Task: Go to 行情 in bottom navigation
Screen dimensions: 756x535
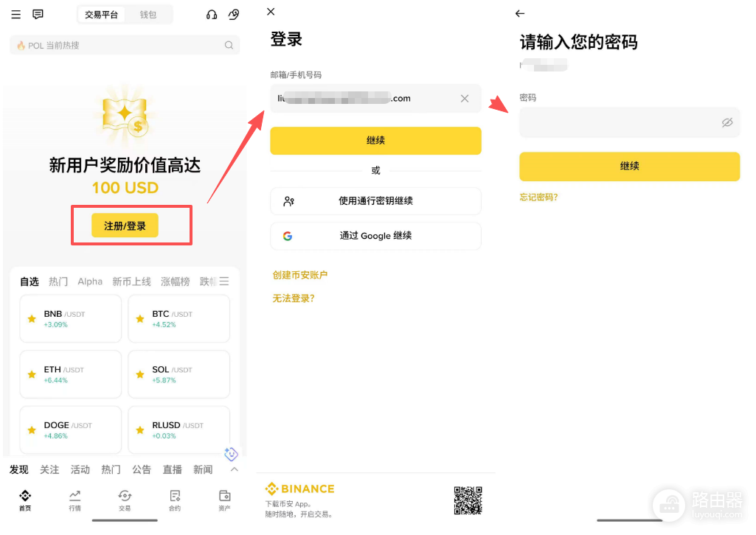Action: 74,500
